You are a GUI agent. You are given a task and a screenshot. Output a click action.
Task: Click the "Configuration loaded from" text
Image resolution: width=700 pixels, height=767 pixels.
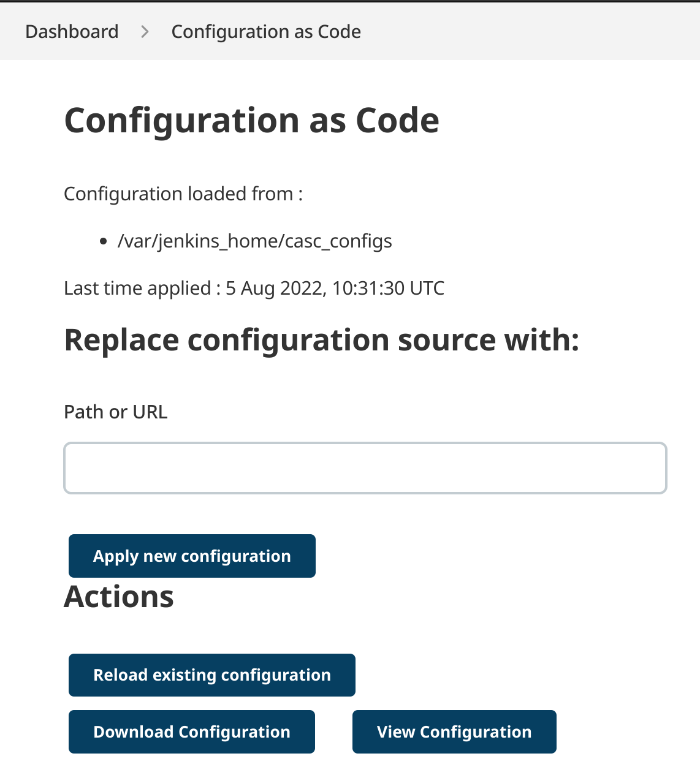click(183, 194)
